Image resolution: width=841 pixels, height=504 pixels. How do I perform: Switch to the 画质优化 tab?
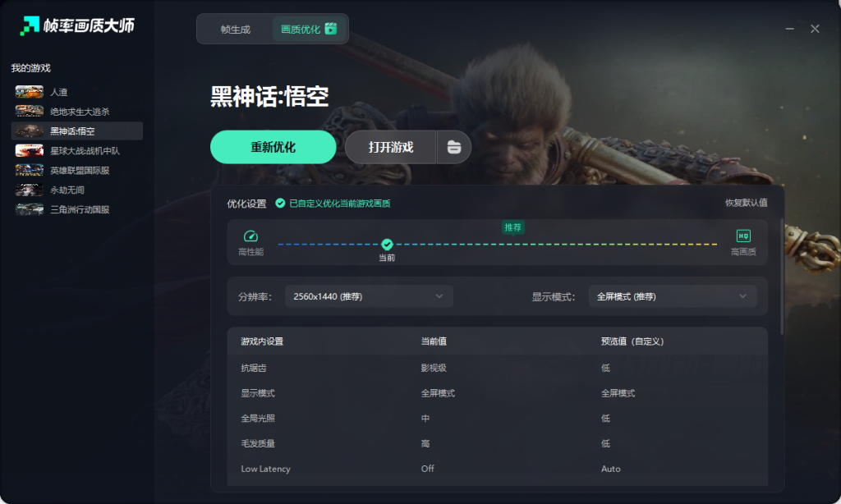point(309,29)
